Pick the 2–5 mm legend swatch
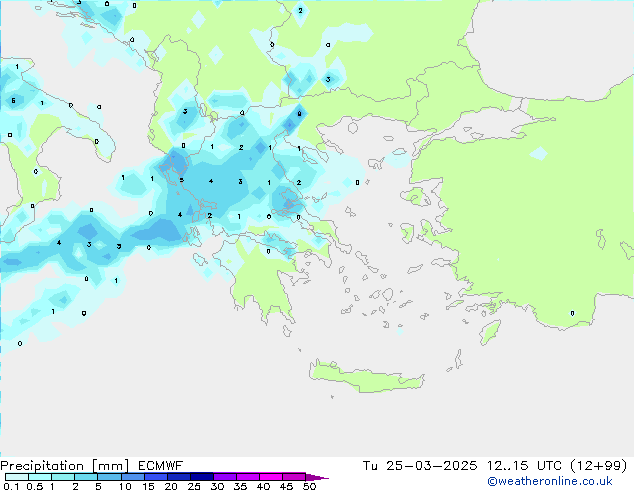Viewport: 634px width, 490px height. (x=86, y=477)
